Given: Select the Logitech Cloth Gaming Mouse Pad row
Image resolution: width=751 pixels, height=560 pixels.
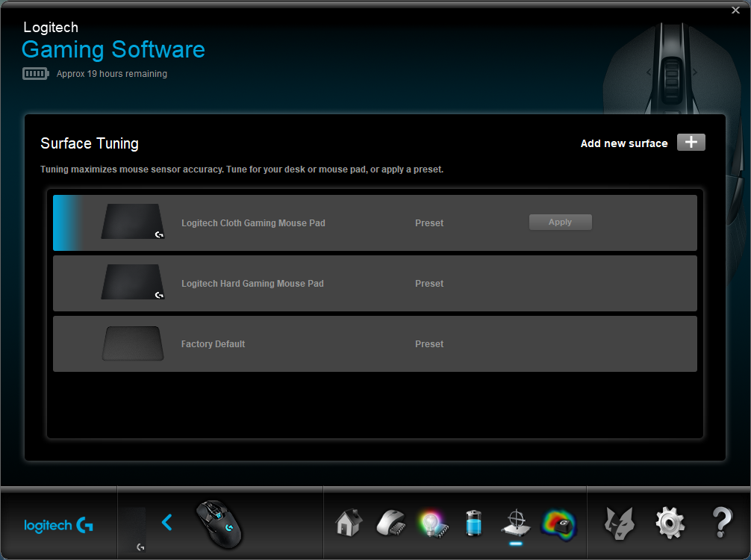Looking at the screenshot, I should tap(375, 223).
